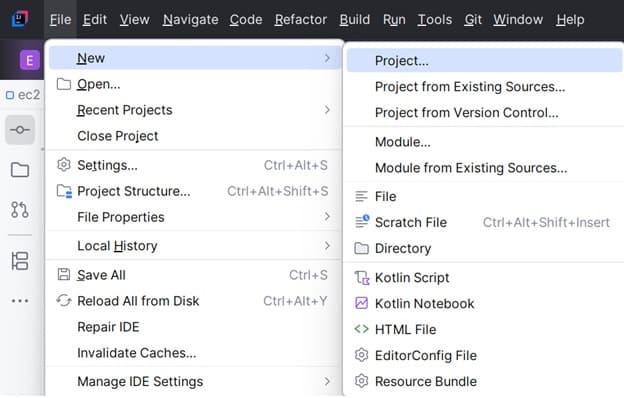The height and width of the screenshot is (398, 624).
Task: Open the Git menu
Action: point(473,20)
